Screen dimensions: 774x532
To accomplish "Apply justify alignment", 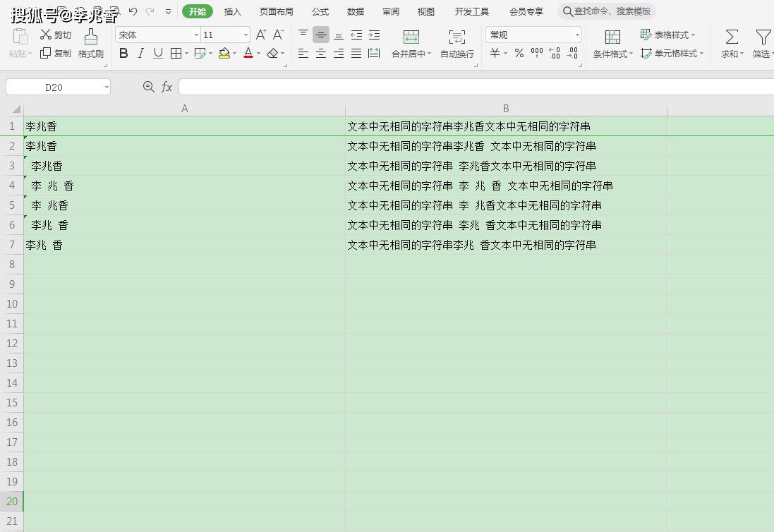I will (x=356, y=54).
